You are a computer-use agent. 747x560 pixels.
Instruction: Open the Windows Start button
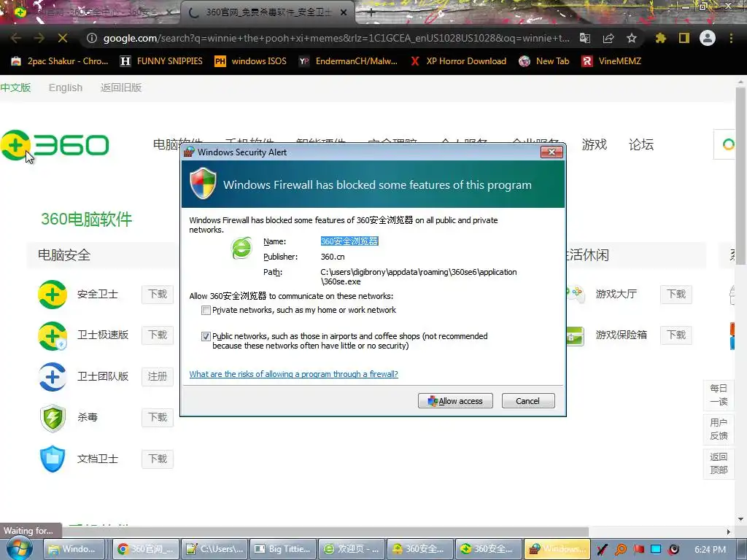tap(18, 549)
